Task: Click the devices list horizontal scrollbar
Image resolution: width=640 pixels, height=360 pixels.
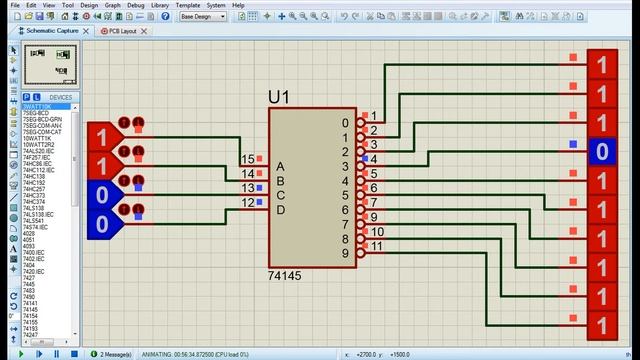Action: 46,342
